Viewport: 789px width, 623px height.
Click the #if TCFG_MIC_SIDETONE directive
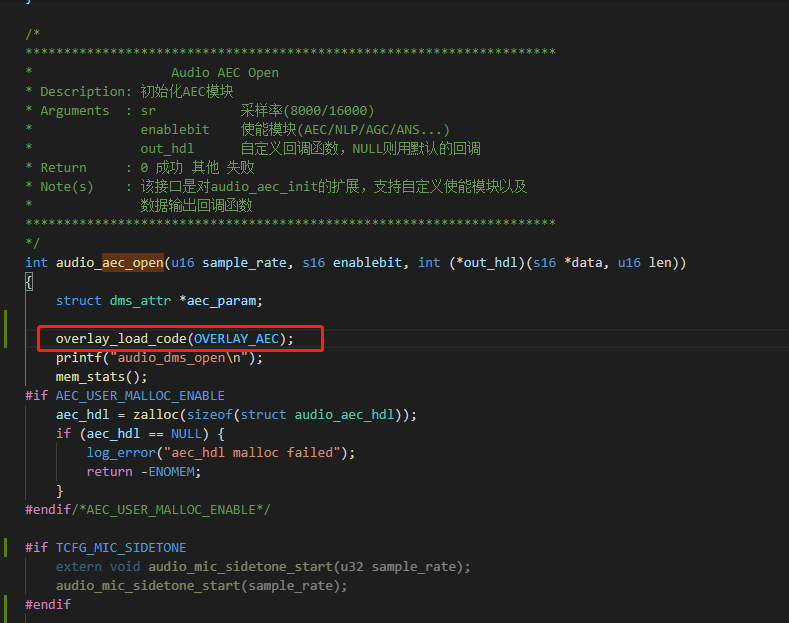(x=106, y=548)
